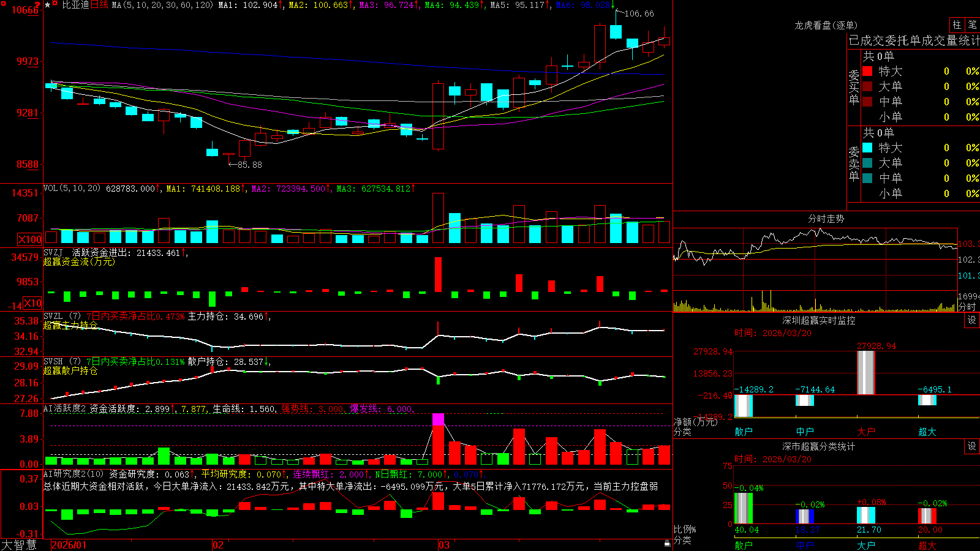Viewport: 980px width, 551px height.
Task: Open 设 settings for 深圳超赢实时监控
Action: click(972, 320)
